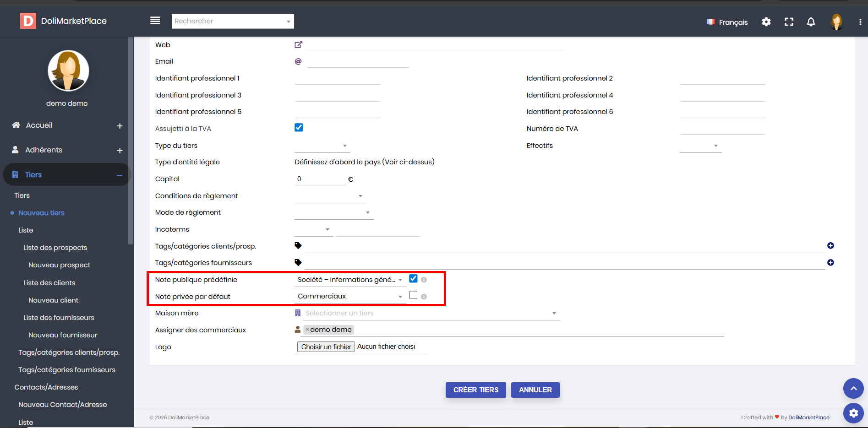Click the hamburger menu toggle icon
The height and width of the screenshot is (428, 868).
[155, 21]
